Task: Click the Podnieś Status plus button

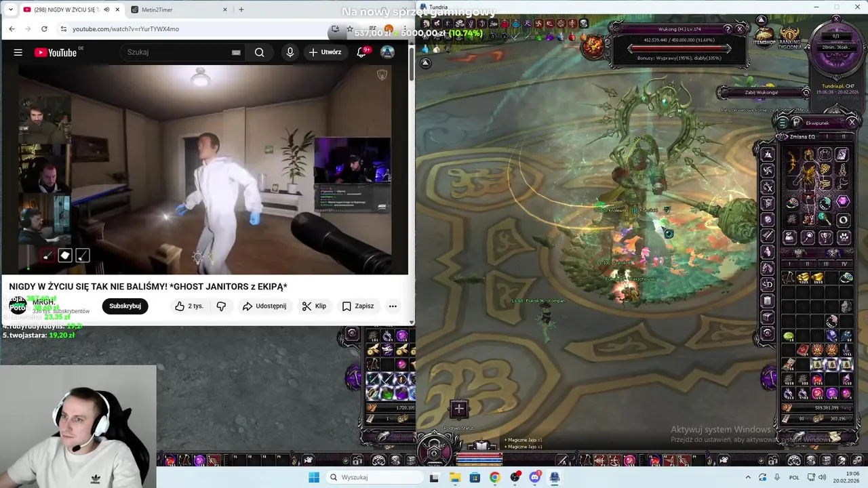Action: click(x=459, y=409)
